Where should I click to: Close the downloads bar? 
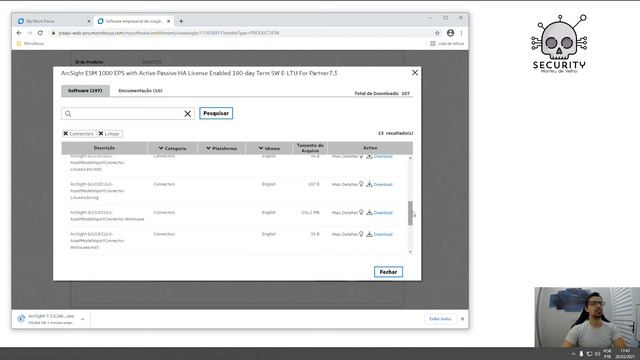tap(462, 319)
